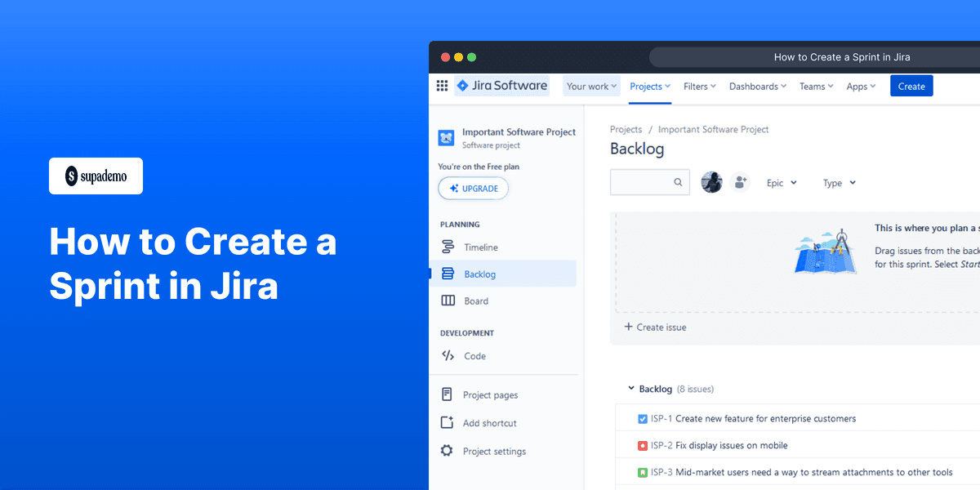The width and height of the screenshot is (980, 490).
Task: Open Project pages from the sidebar
Action: point(490,394)
